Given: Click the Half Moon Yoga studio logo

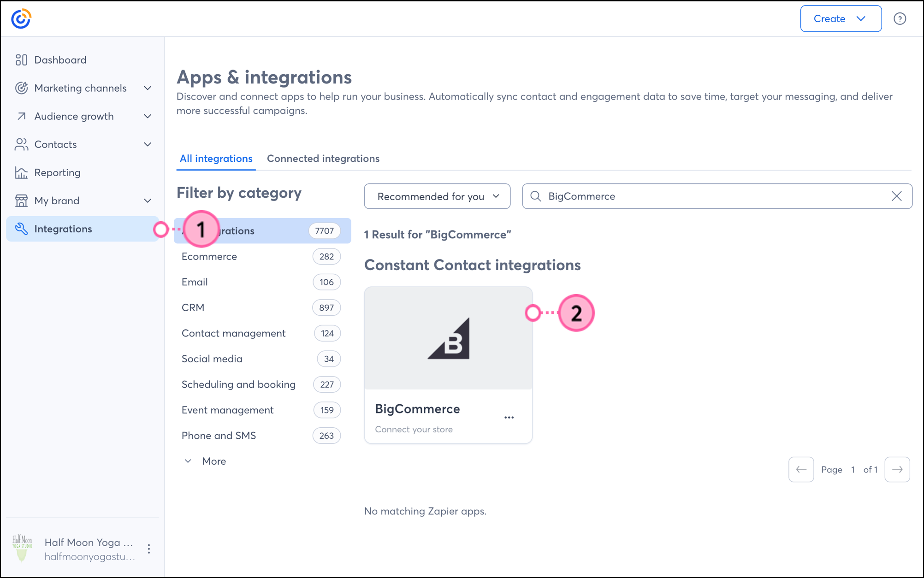Looking at the screenshot, I should click(22, 548).
